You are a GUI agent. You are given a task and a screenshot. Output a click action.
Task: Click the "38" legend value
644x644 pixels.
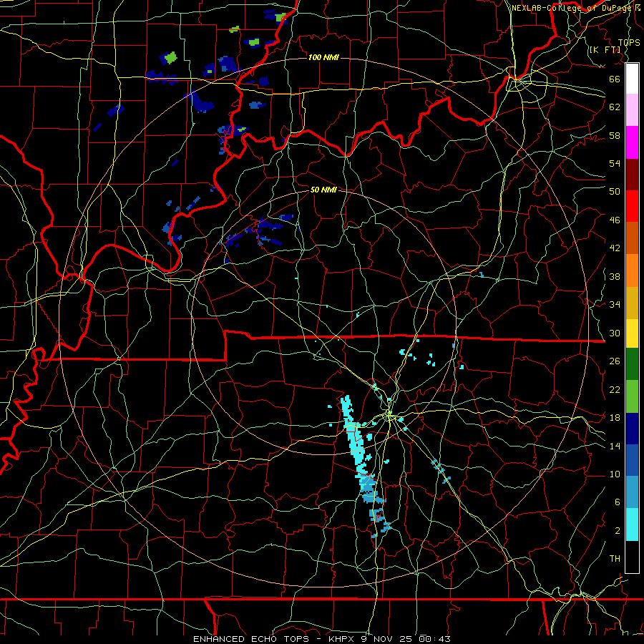point(615,276)
